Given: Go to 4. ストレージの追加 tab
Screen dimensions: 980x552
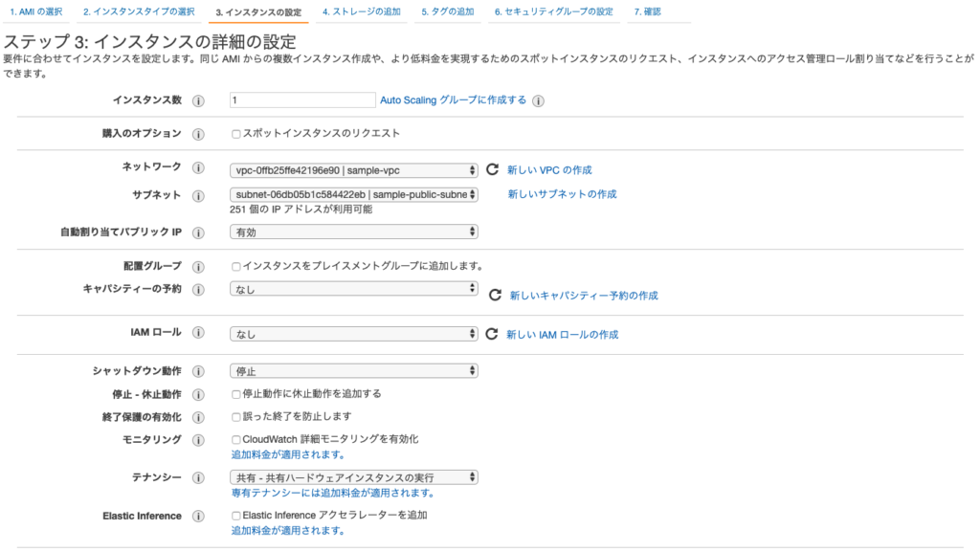Looking at the screenshot, I should [x=361, y=11].
